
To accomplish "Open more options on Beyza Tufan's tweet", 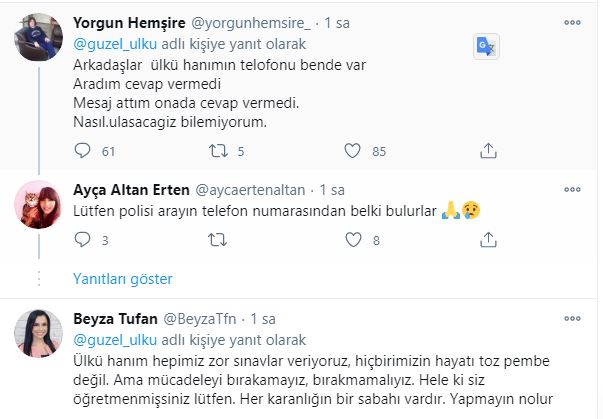I will [x=574, y=319].
